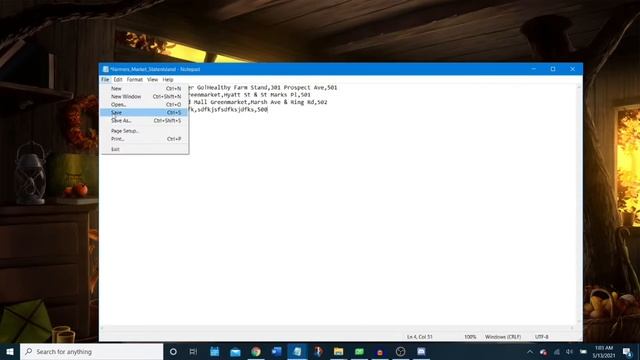640x360 pixels.
Task: Open the Edit menu in Notepad
Action: [x=118, y=80]
